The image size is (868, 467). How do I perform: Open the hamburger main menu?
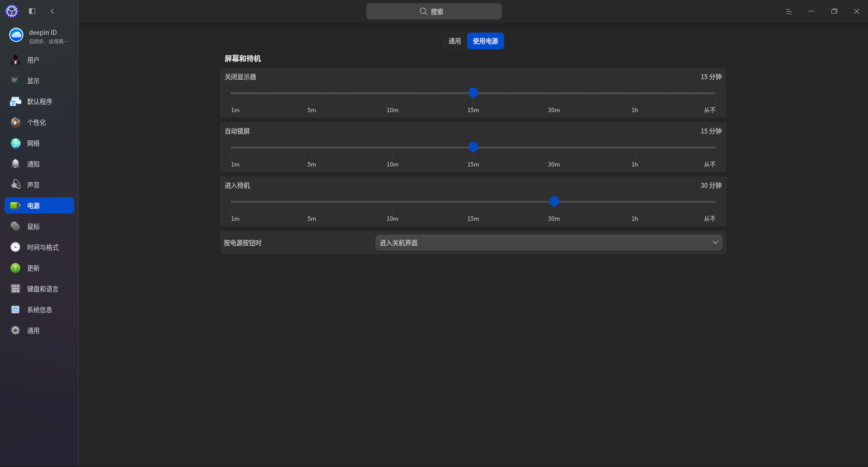click(x=789, y=11)
